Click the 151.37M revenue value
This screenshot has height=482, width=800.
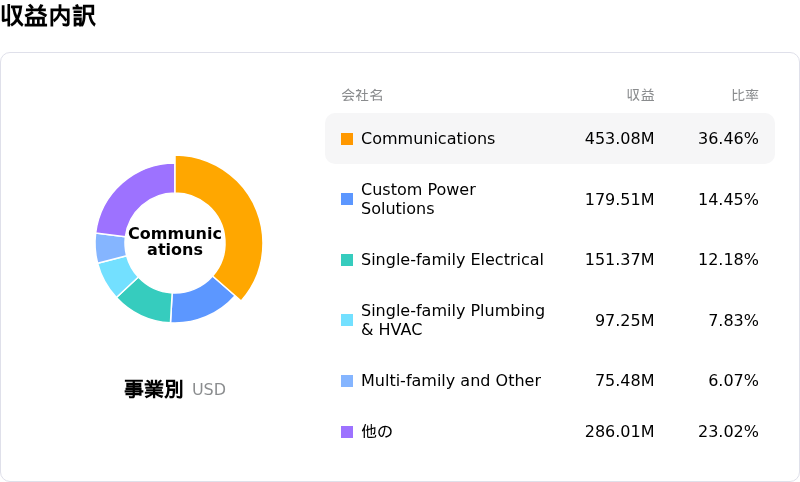tap(619, 259)
